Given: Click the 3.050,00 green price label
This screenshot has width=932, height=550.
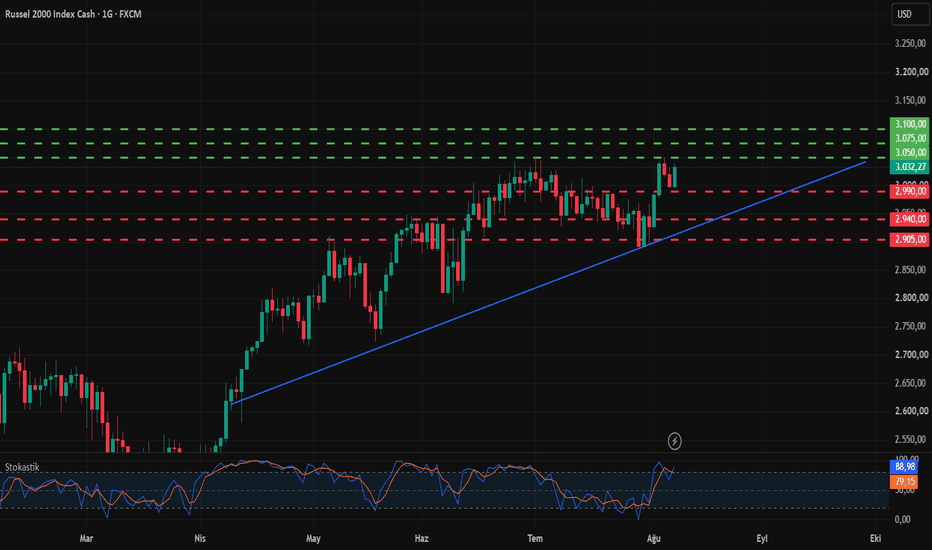Looking at the screenshot, I should pyautogui.click(x=910, y=152).
